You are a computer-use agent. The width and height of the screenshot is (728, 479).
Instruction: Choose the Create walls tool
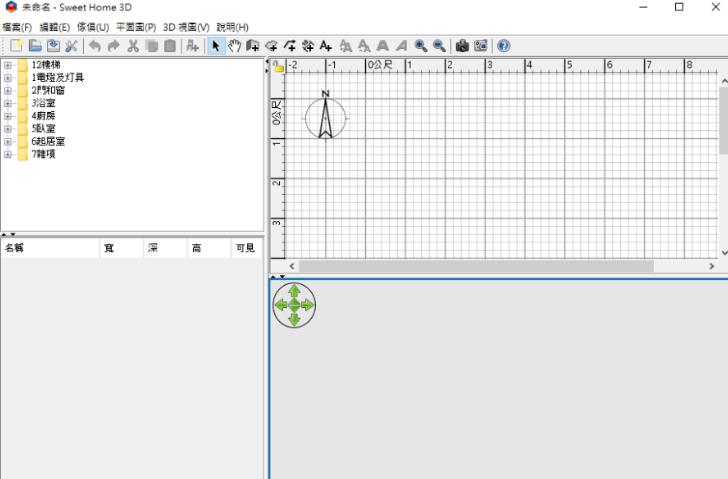pyautogui.click(x=253, y=45)
